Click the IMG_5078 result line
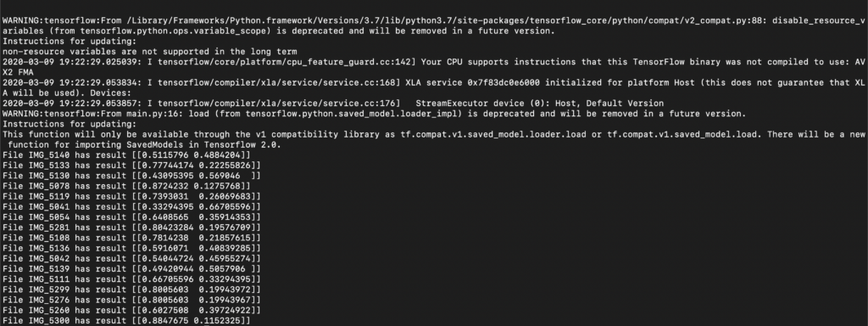 (x=126, y=186)
